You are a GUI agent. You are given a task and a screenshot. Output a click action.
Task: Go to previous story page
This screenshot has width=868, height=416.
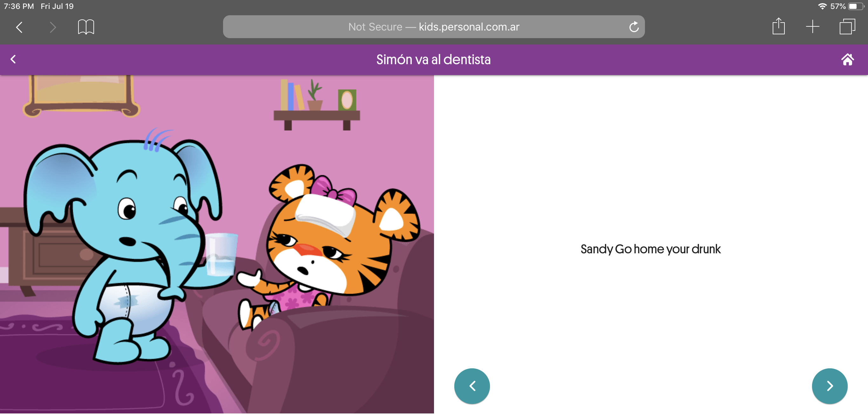(472, 386)
